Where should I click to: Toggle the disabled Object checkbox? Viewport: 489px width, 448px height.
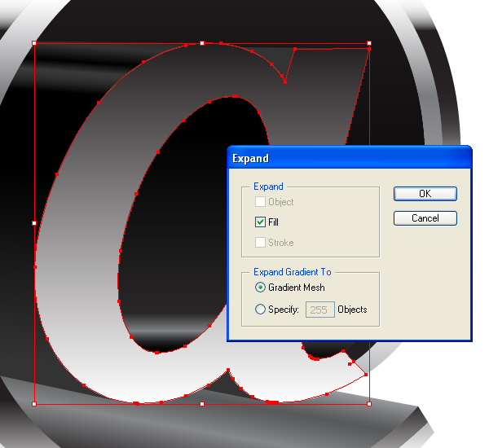click(260, 202)
